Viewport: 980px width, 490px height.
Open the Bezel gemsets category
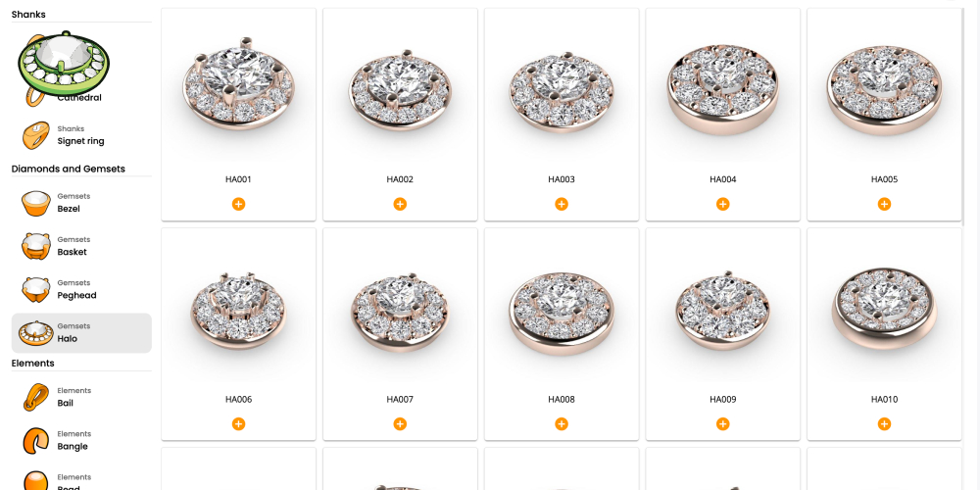[81, 203]
